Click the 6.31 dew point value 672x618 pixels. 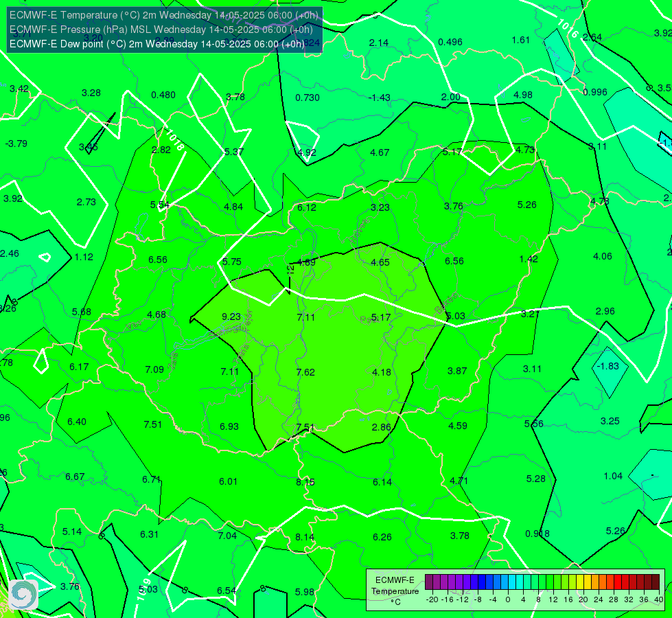pyautogui.click(x=149, y=534)
